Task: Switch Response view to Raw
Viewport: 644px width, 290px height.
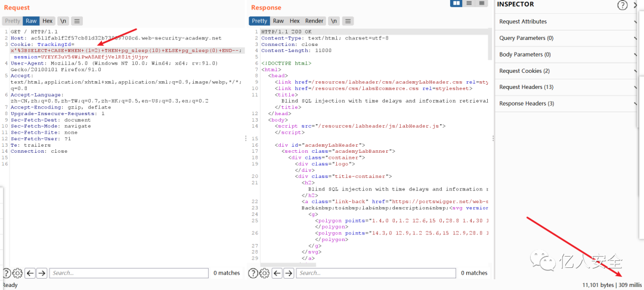Action: [278, 20]
